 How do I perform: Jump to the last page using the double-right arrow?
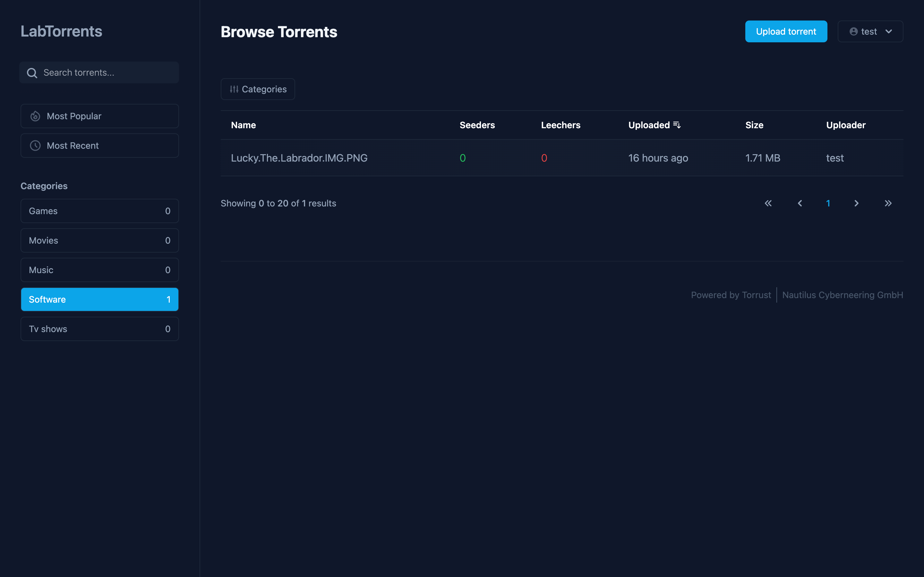[x=888, y=204]
